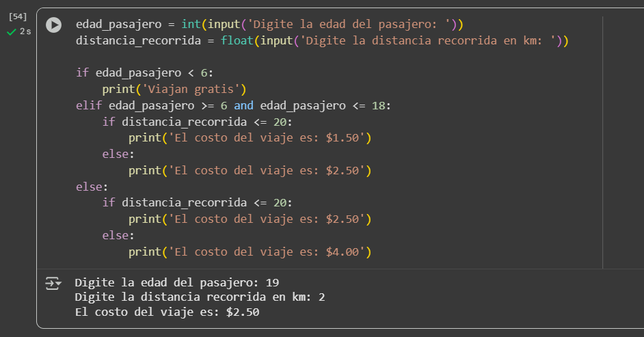Click the print line with $4.00
Screen dimensions: 644x337
click(250, 252)
